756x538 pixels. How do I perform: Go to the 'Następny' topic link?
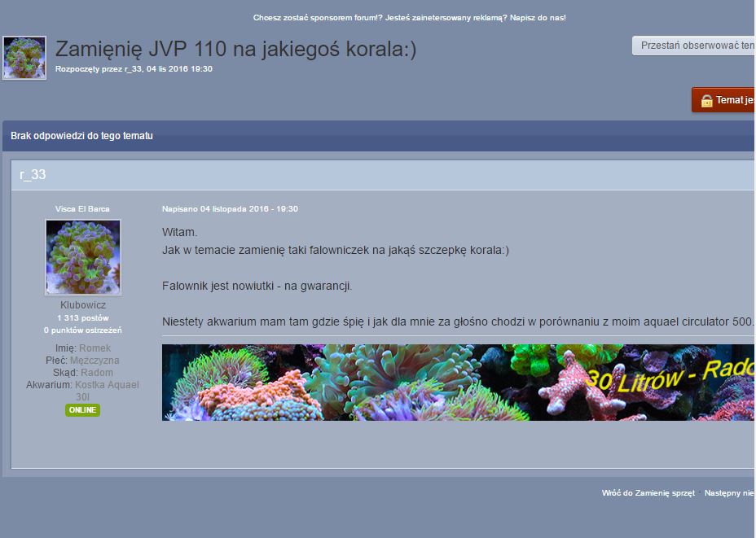(729, 493)
